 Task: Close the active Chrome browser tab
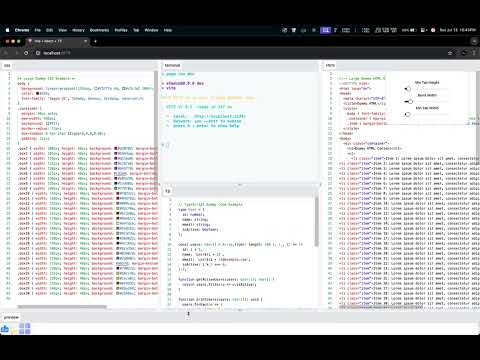click(x=86, y=41)
